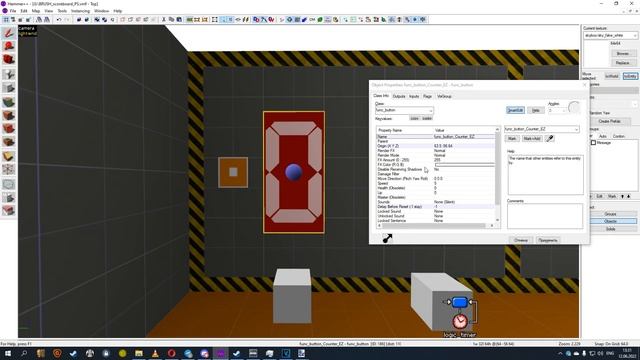Click the Mark+Add button
The width and height of the screenshot is (640, 360).
point(532,139)
